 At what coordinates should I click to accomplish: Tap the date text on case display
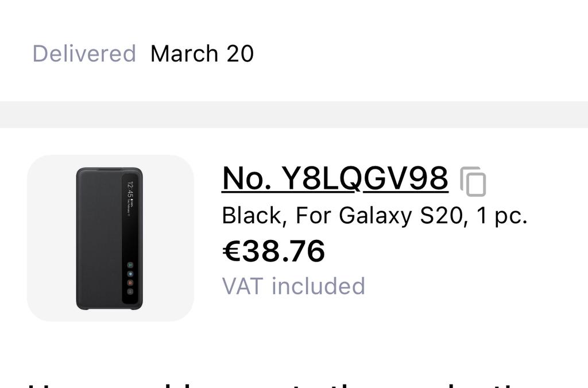[x=130, y=209]
